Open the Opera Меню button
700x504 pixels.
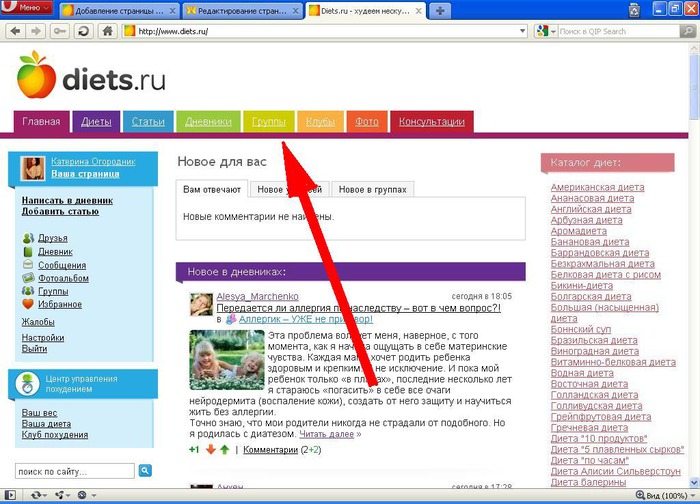click(x=27, y=10)
